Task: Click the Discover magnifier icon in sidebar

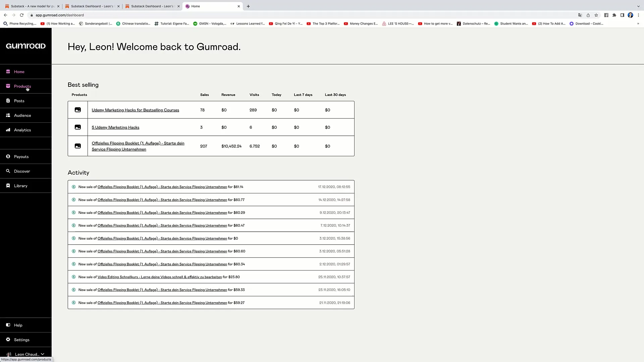Action: pyautogui.click(x=8, y=171)
